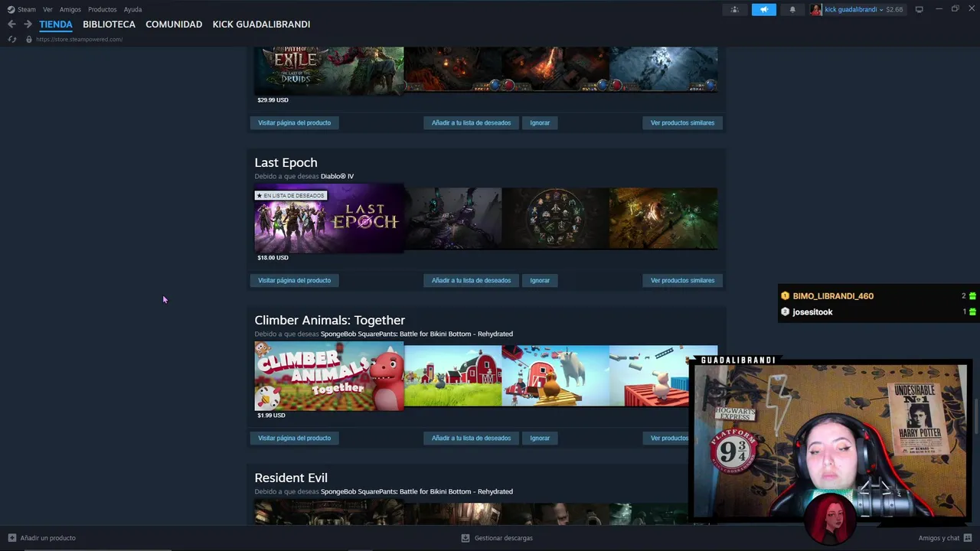The height and width of the screenshot is (551, 980).
Task: Ignore the Path of Exile recommendation
Action: (540, 122)
